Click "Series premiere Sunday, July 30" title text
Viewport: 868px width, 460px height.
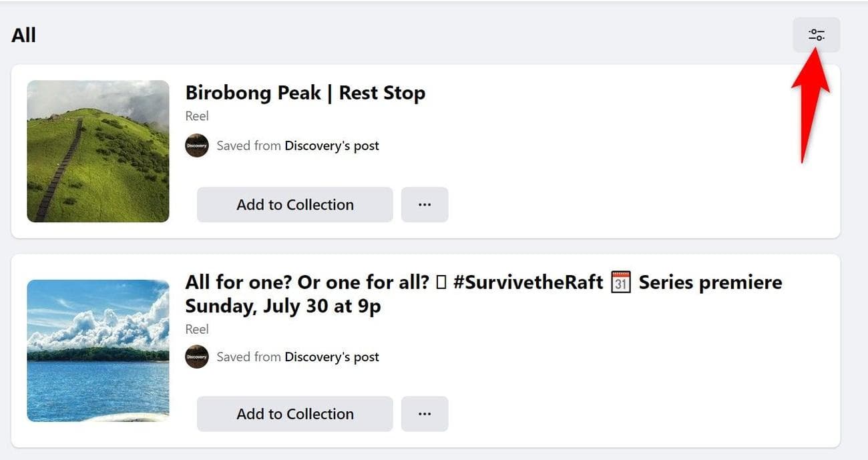(x=283, y=306)
